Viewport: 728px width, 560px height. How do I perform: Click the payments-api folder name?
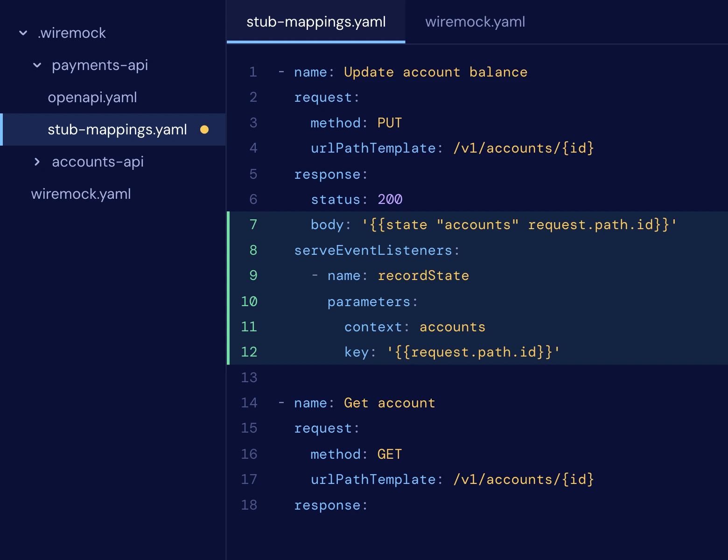[100, 65]
